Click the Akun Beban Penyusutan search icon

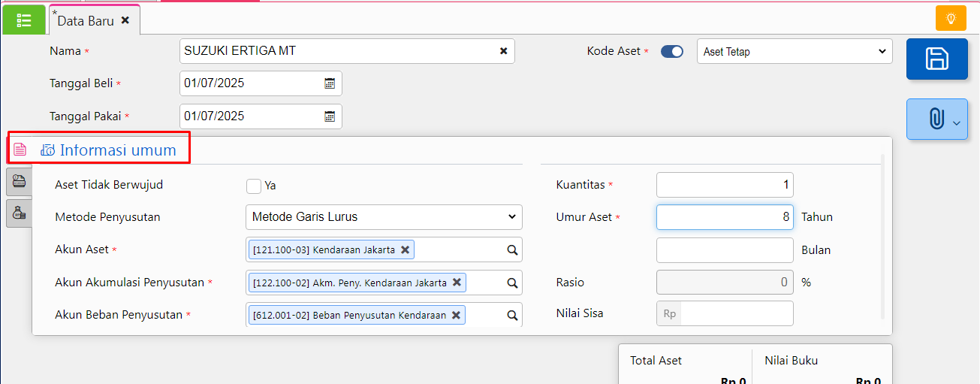512,316
